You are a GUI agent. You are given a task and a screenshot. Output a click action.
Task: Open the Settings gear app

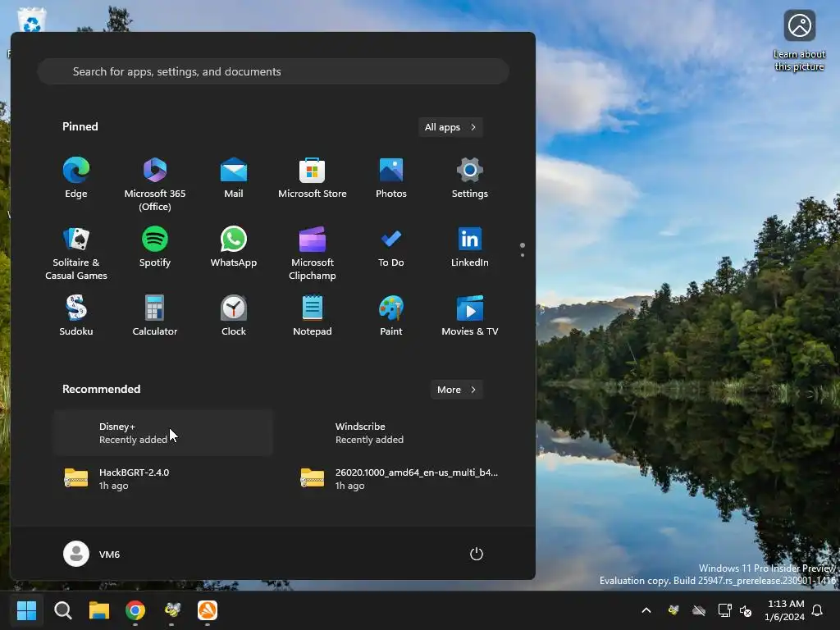[470, 178]
